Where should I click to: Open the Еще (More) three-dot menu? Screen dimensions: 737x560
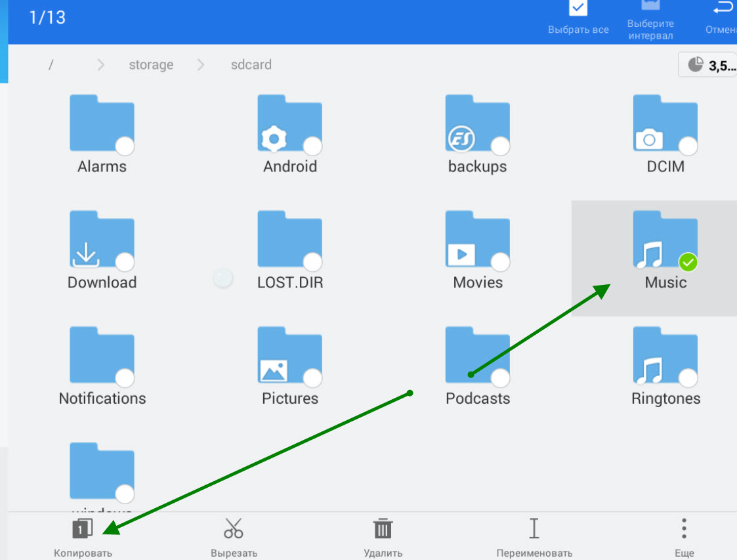[684, 528]
